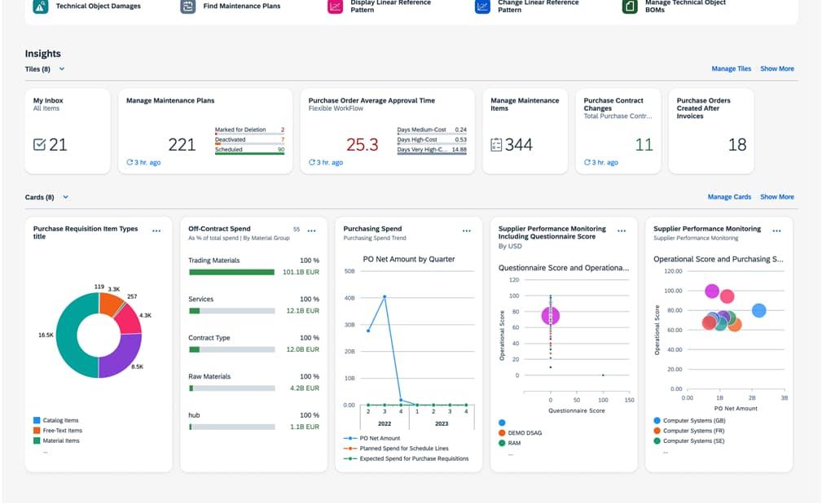Open the Purchasing Spend card options menu
This screenshot has width=822, height=504.
[467, 230]
